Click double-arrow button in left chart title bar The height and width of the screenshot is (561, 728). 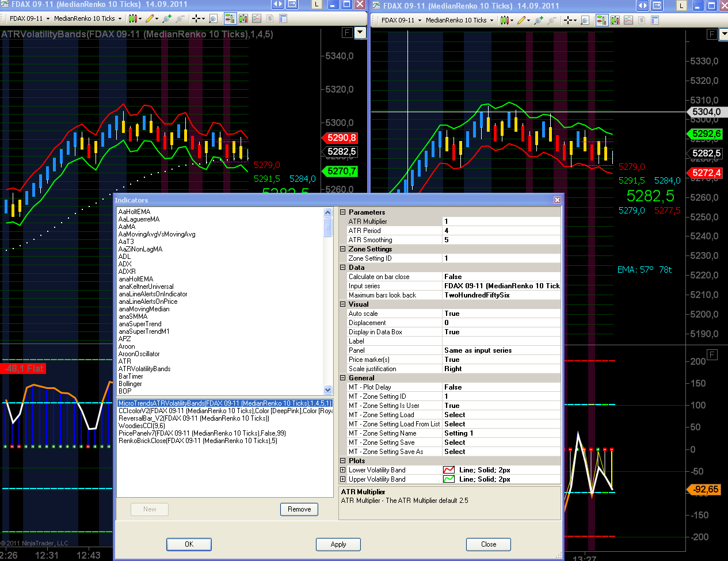click(x=277, y=5)
